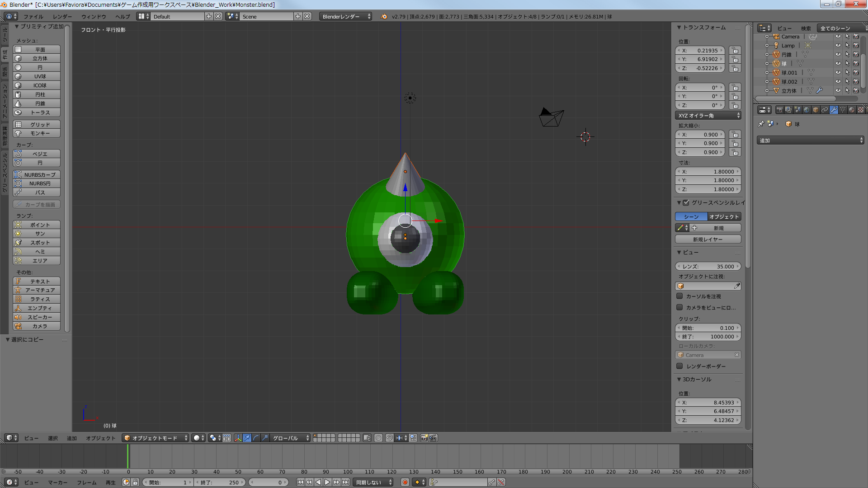Switch grease pencil source to オブジェクト
This screenshot has height=488, width=868.
click(x=724, y=217)
